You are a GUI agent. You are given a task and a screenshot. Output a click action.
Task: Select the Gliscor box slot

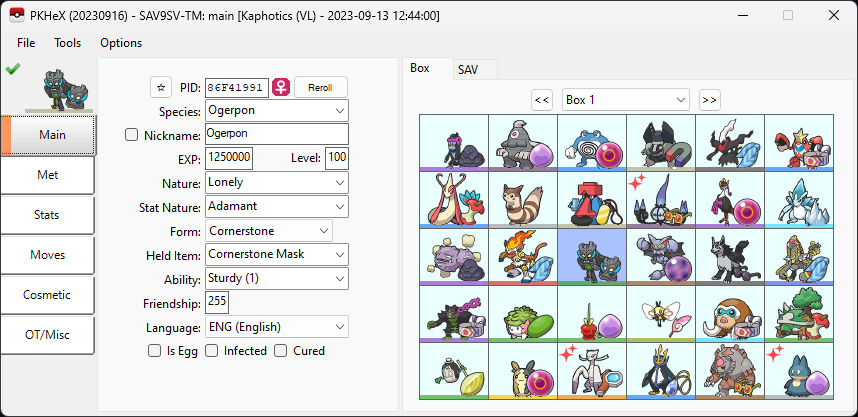tap(661, 257)
